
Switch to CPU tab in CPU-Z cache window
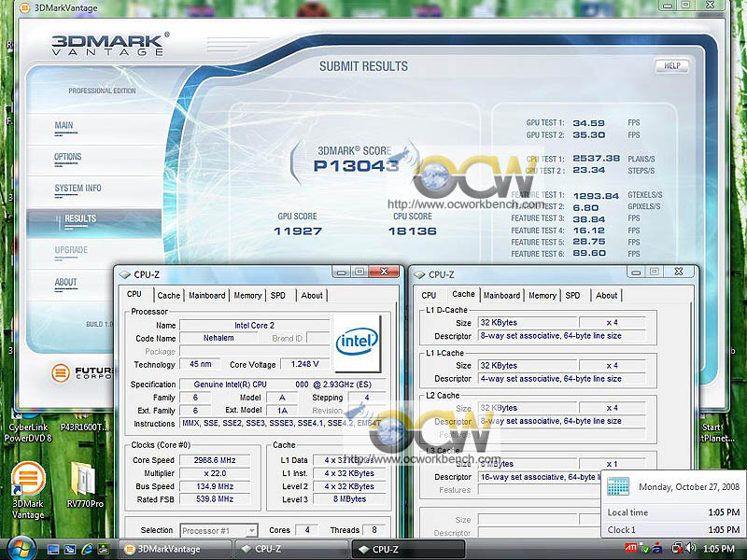(x=429, y=296)
